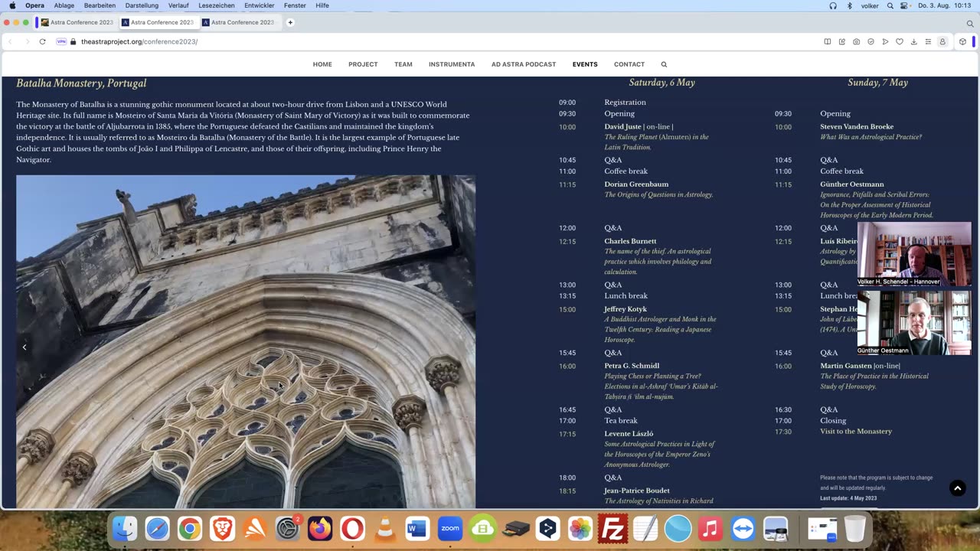Click speaker name Dorian Greenbaum

click(636, 184)
